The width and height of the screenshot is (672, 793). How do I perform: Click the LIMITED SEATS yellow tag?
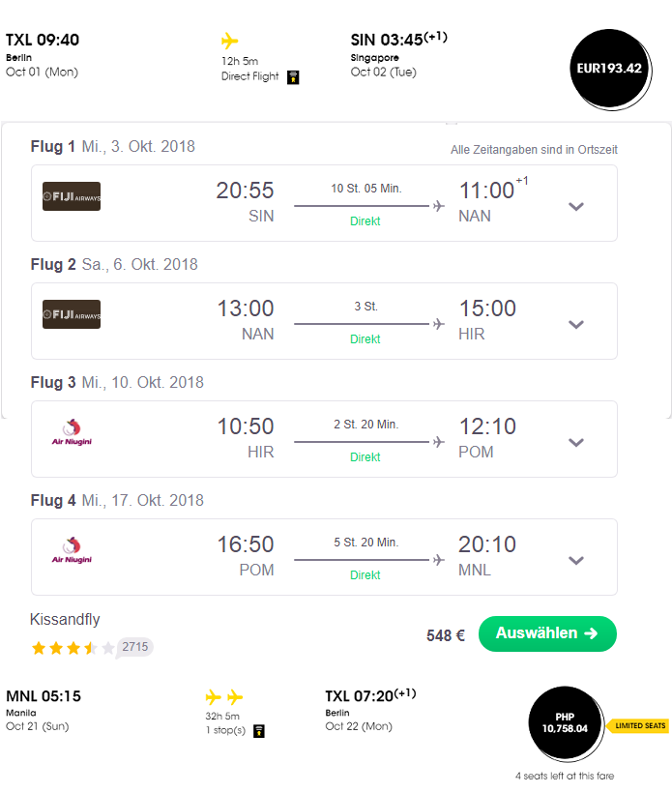point(637,725)
